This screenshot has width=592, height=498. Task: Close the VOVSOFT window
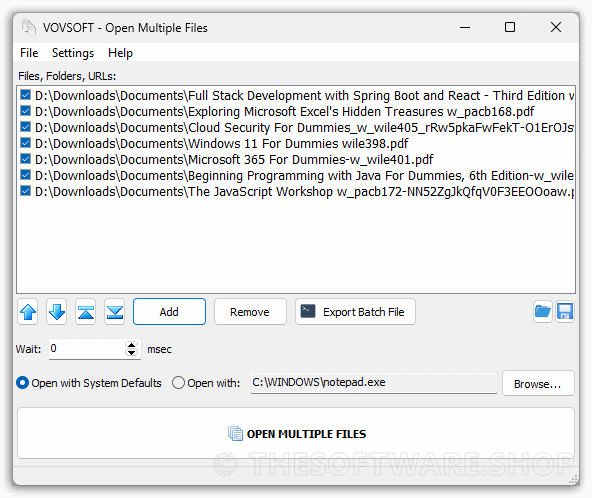coord(556,27)
